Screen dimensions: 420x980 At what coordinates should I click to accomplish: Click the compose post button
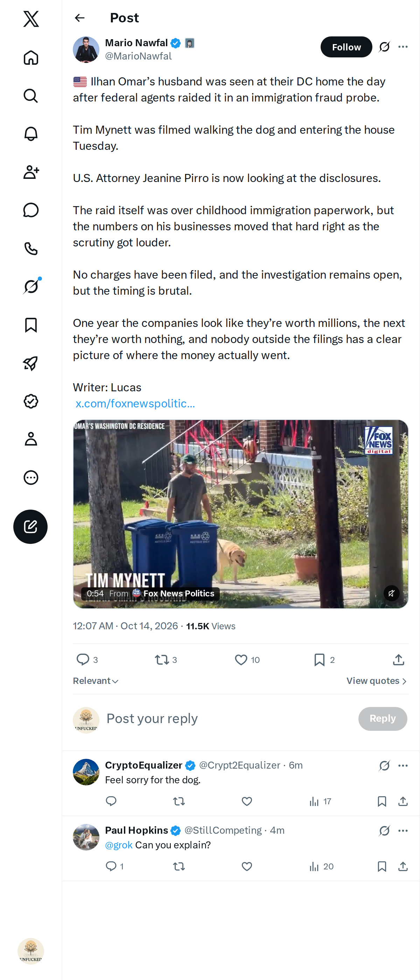point(30,526)
